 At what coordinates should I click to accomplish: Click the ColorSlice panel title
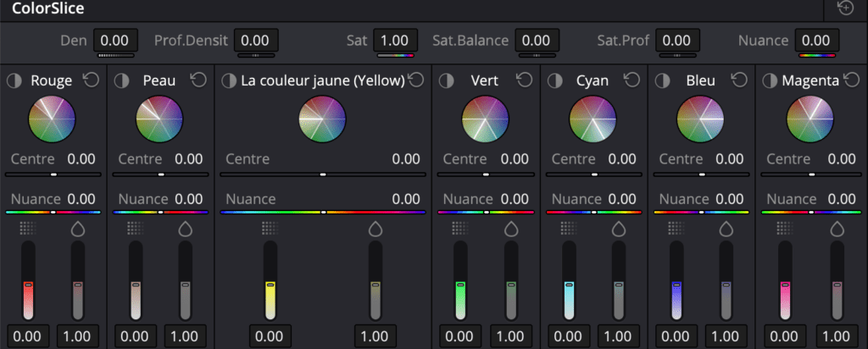[x=48, y=8]
